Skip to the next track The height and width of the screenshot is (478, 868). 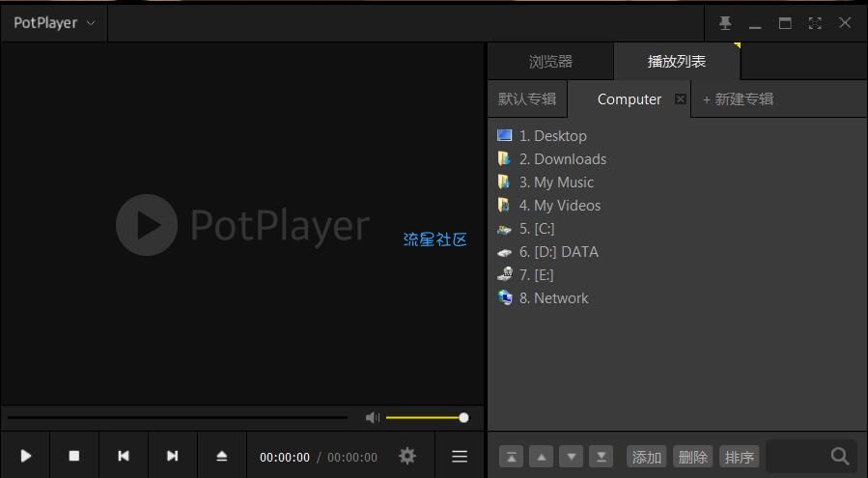(x=172, y=456)
